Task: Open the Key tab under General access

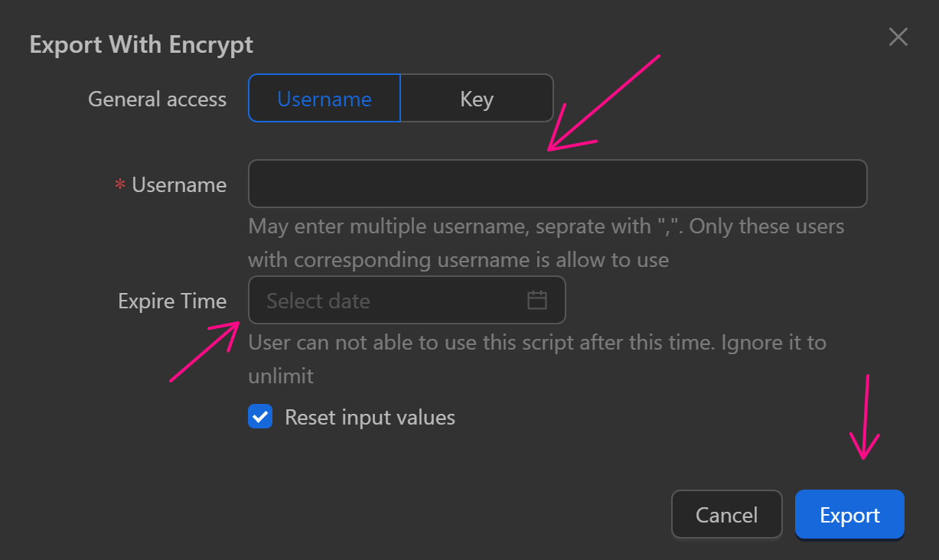Action: (476, 98)
